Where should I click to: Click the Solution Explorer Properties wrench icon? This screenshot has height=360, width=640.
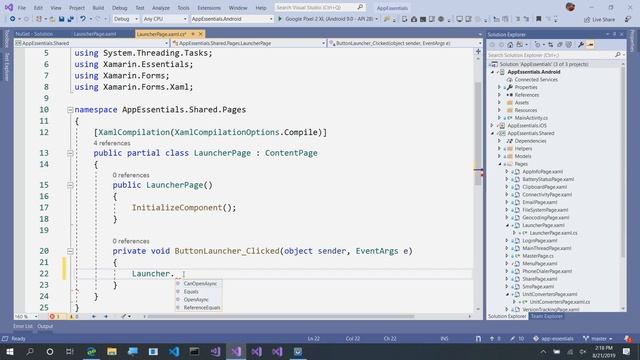tap(581, 45)
